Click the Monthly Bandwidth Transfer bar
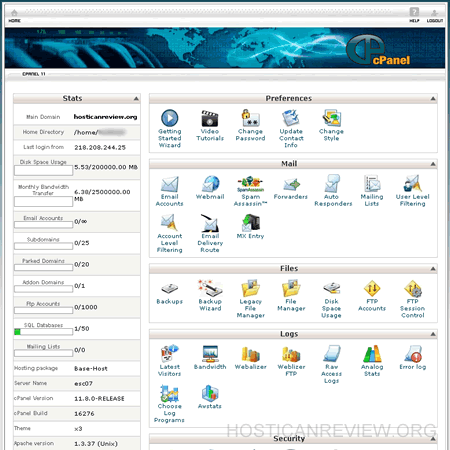 [x=43, y=201]
